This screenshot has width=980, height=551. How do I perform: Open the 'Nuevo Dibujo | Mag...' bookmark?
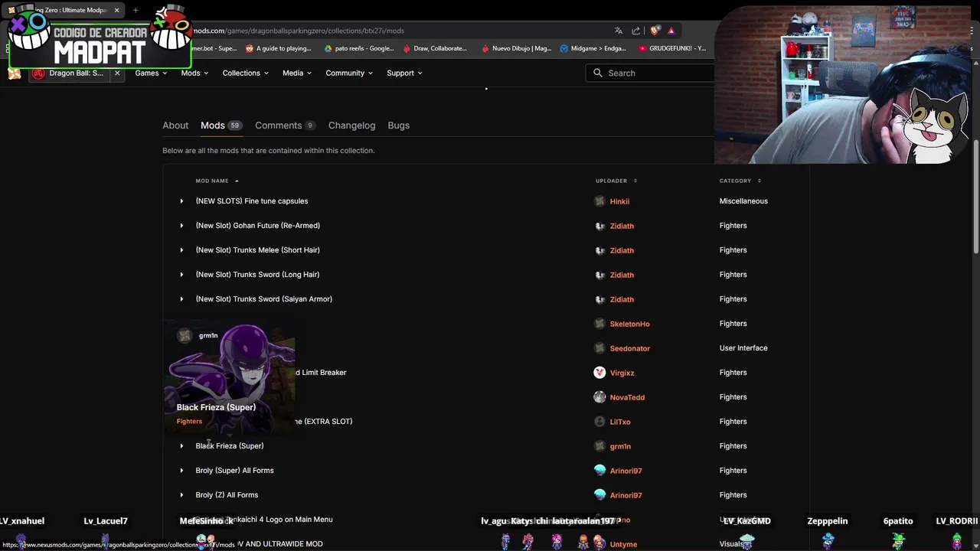coord(517,48)
